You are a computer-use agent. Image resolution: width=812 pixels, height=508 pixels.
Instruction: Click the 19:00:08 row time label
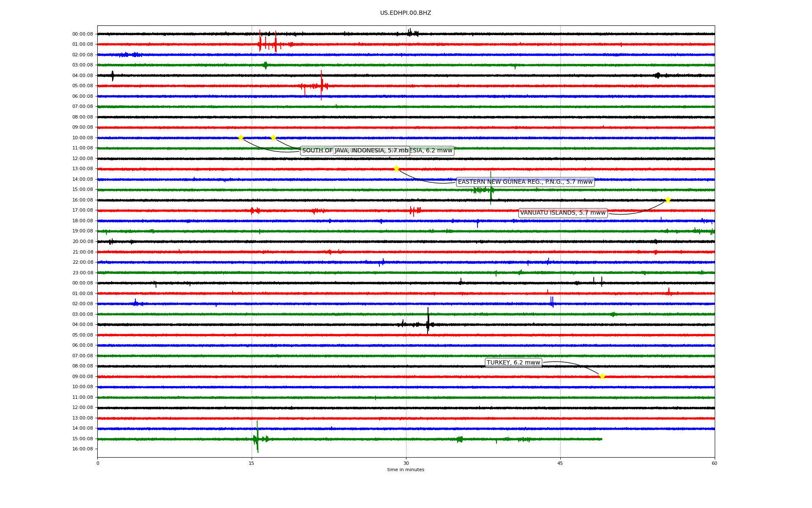(82, 231)
